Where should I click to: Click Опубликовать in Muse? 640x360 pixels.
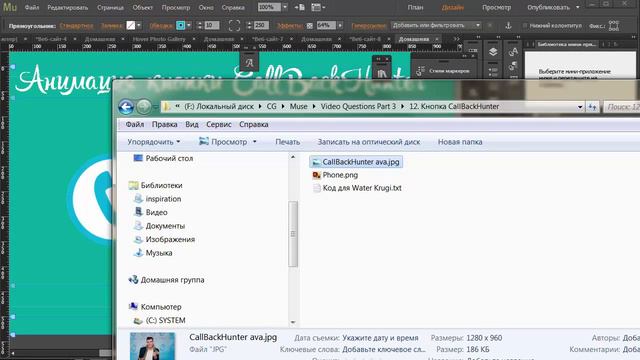coord(548,7)
